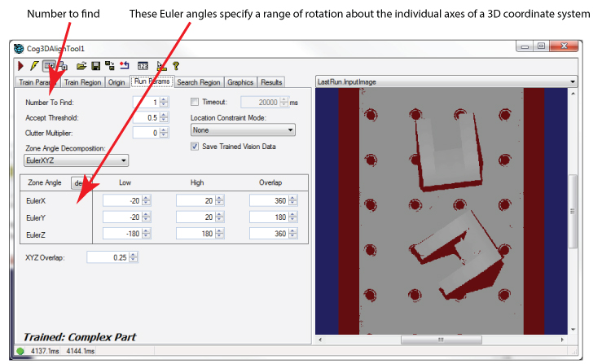
Task: Switch to the Graphics tab
Action: pos(240,82)
